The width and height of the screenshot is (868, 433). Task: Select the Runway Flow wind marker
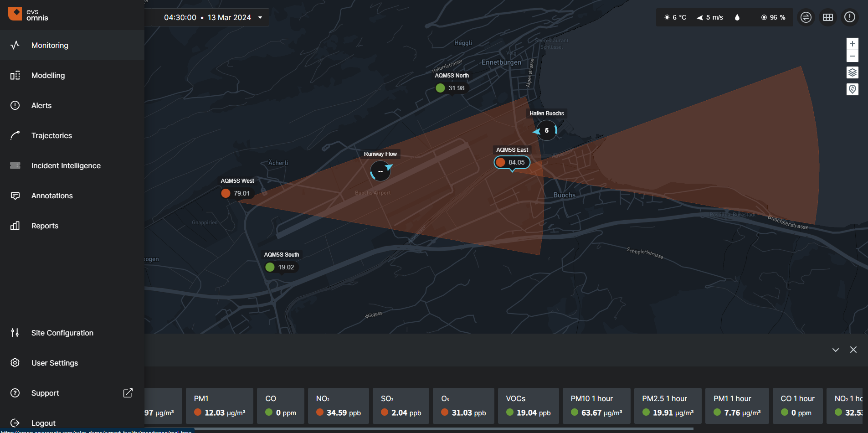pos(380,171)
